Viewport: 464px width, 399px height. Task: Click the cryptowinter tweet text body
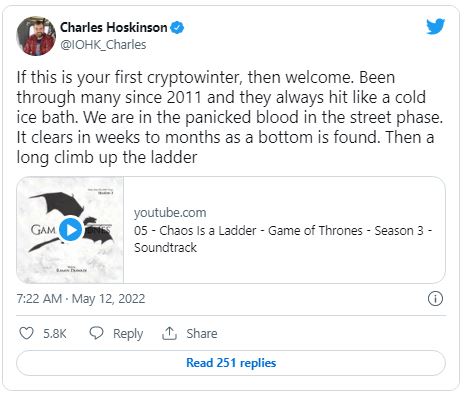coord(230,117)
